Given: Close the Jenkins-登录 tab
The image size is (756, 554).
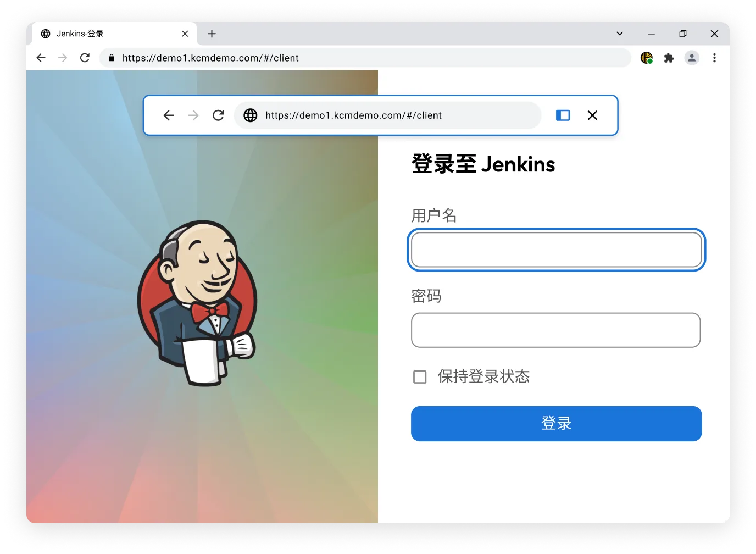Looking at the screenshot, I should pyautogui.click(x=185, y=34).
